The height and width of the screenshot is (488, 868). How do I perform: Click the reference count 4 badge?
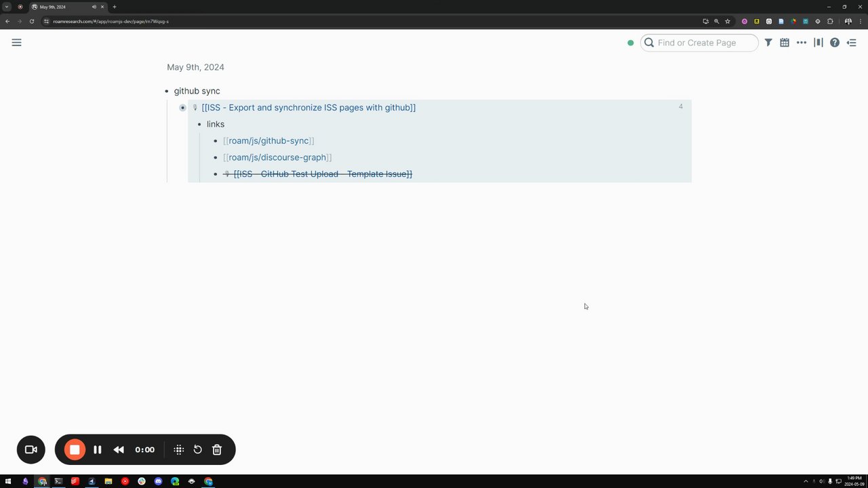click(681, 106)
